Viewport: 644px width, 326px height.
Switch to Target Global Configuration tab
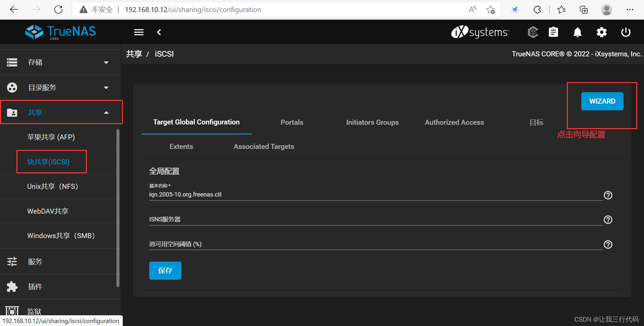pyautogui.click(x=197, y=122)
